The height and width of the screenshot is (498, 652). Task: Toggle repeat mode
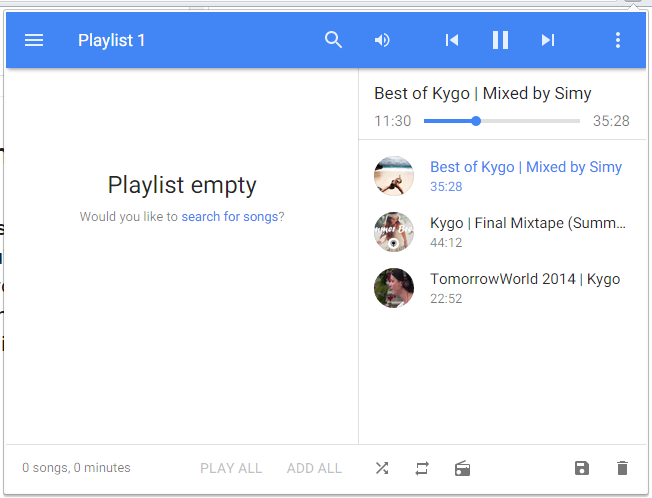point(422,468)
